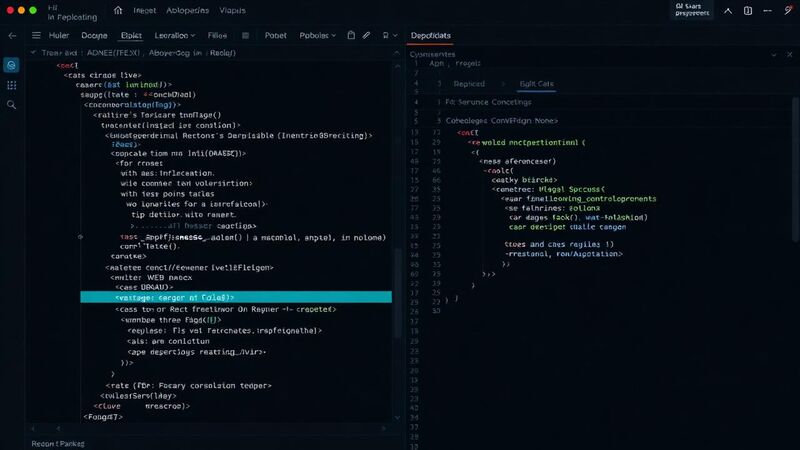Click the 'ness aferenceser' line in right panel
The height and width of the screenshot is (450, 800).
517,161
